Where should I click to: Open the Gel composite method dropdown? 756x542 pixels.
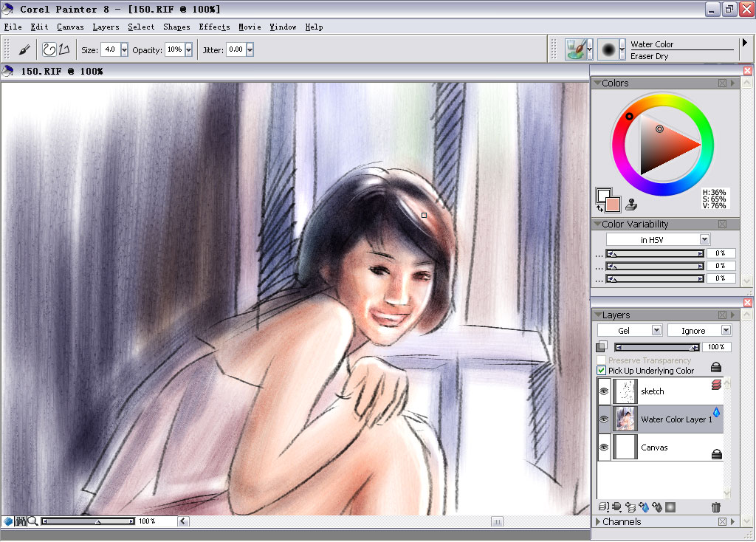(x=656, y=330)
